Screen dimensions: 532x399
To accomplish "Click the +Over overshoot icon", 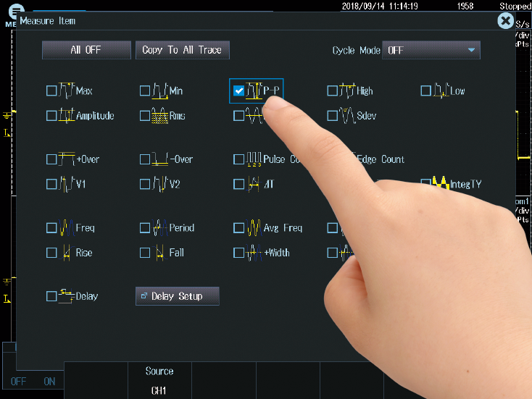I will point(67,159).
